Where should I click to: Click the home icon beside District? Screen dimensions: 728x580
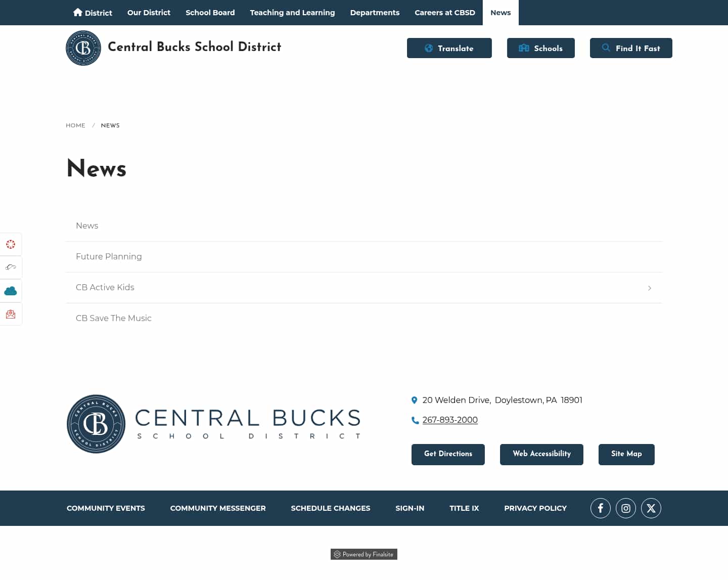[77, 12]
